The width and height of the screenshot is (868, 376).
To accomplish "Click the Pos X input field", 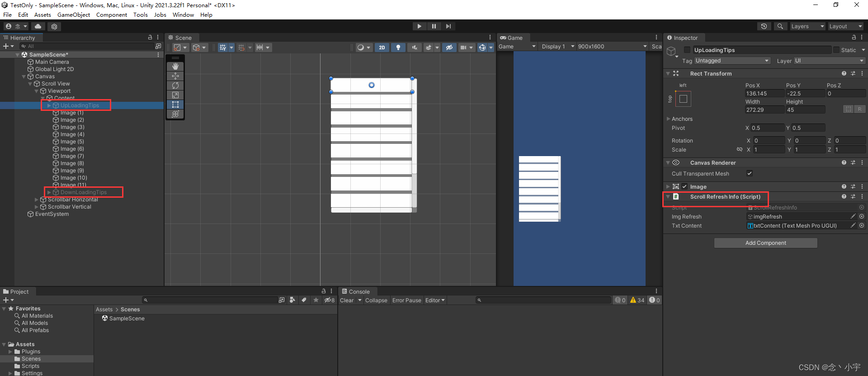I will click(x=764, y=93).
